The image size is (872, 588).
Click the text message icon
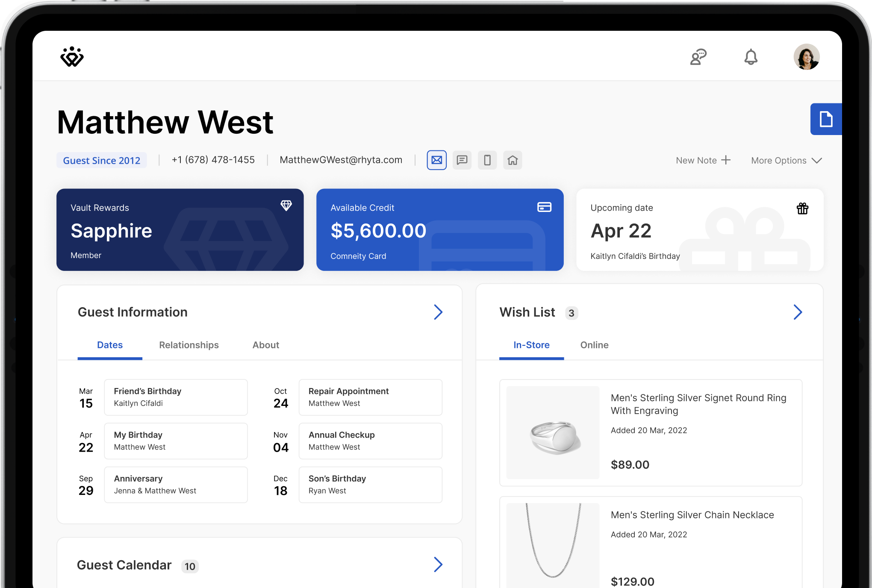click(x=462, y=160)
